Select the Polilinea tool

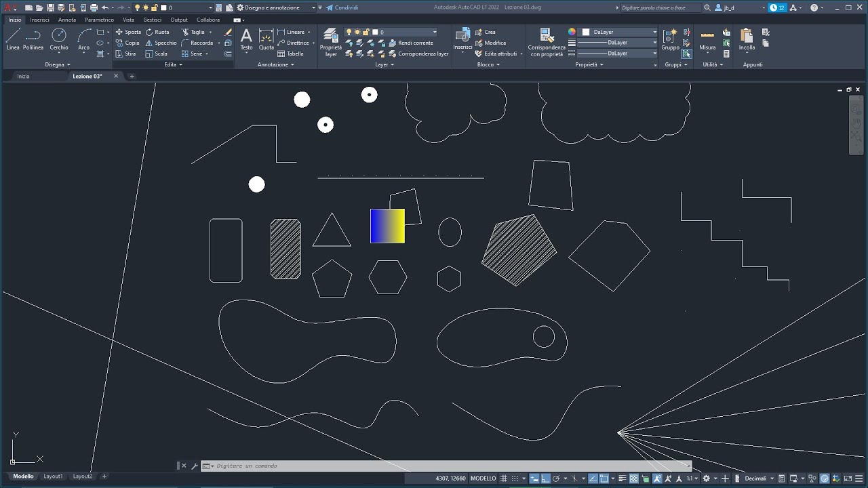coord(33,39)
